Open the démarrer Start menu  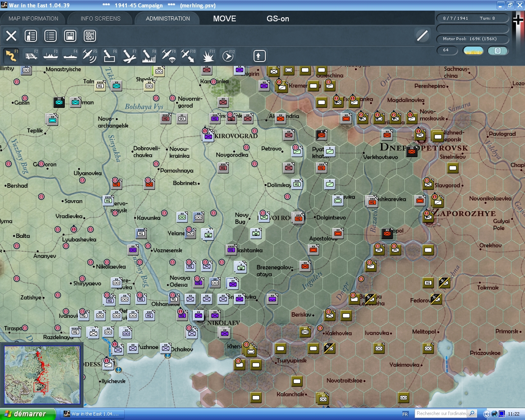[x=27, y=414]
